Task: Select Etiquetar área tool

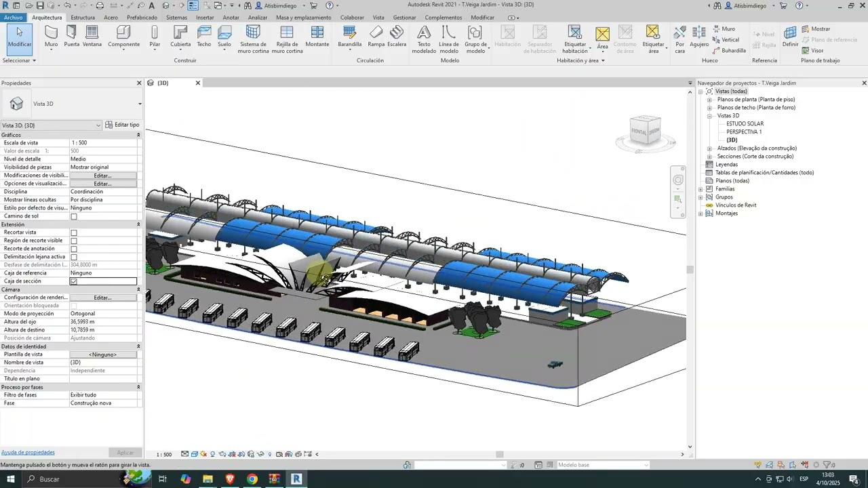Action: pos(653,39)
